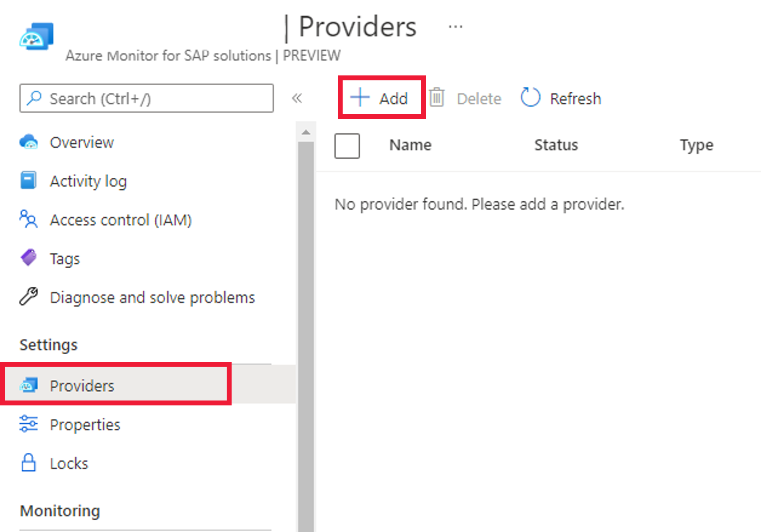Select the Providers checkbox in the list
Image resolution: width=761 pixels, height=532 pixels.
(347, 145)
